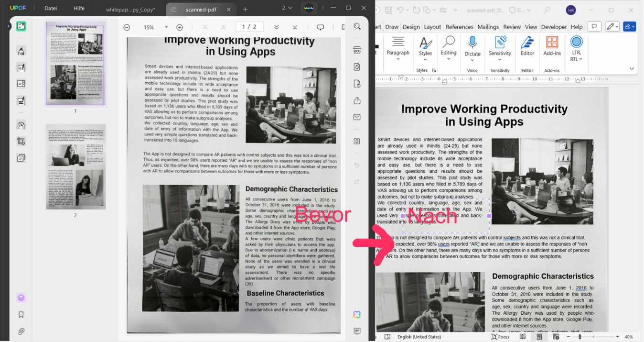Image resolution: width=644 pixels, height=342 pixels.
Task: Send PDF by email icon
Action: [357, 117]
